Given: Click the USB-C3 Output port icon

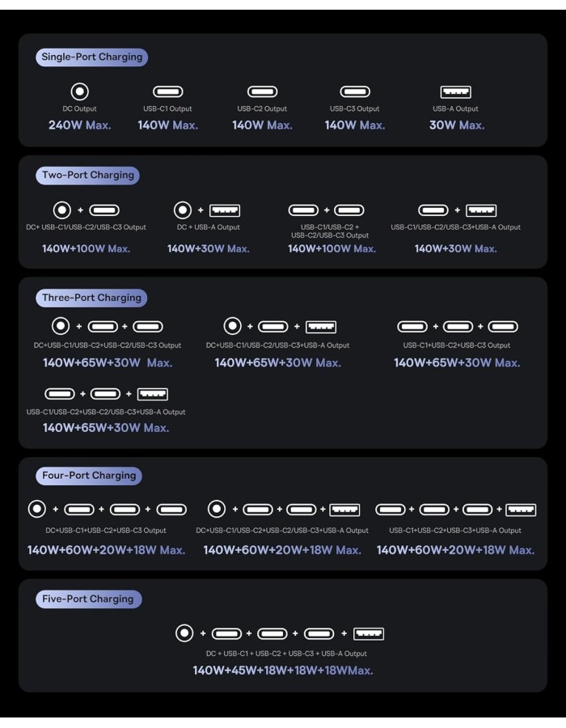Looking at the screenshot, I should click(x=355, y=91).
